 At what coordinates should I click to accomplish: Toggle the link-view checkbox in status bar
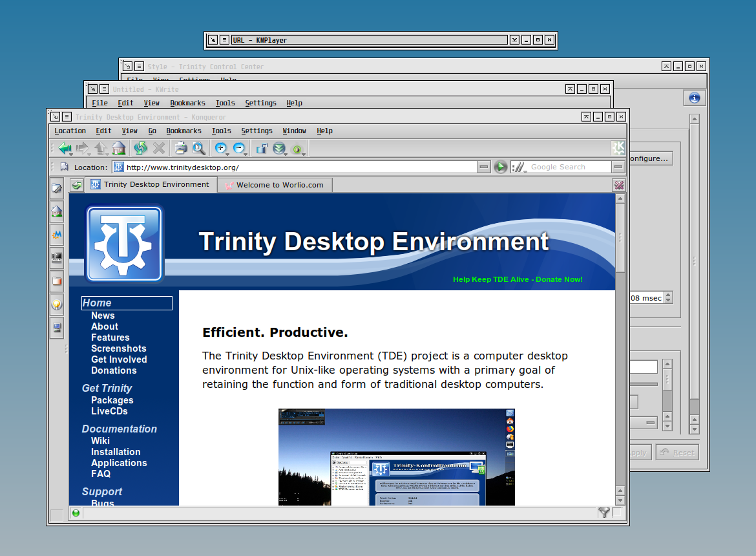tap(617, 513)
